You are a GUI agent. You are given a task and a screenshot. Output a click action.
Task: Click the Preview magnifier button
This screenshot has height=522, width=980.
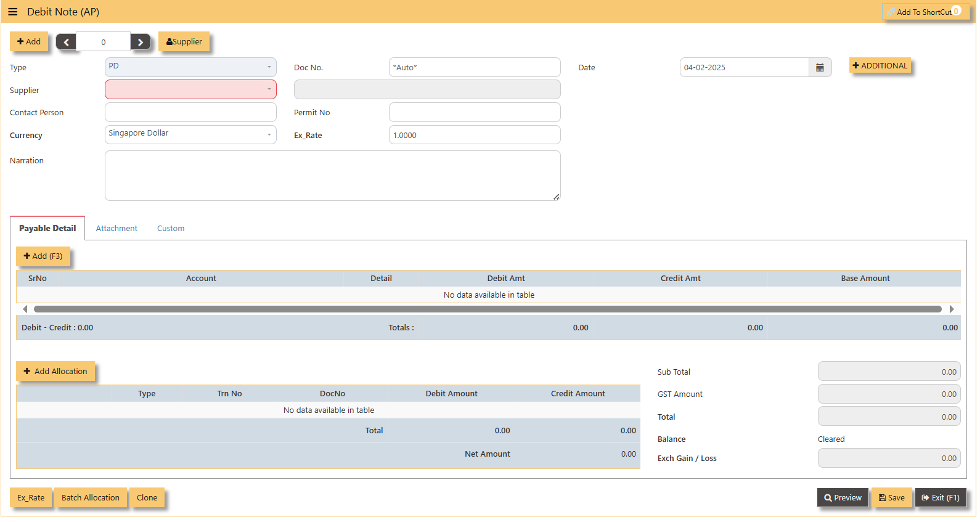tap(843, 497)
